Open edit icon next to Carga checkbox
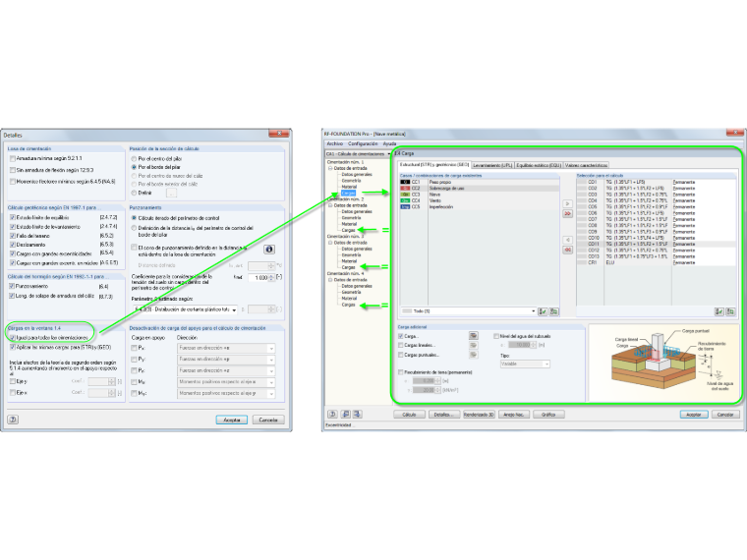This screenshot has height=560, width=747. pos(473,336)
